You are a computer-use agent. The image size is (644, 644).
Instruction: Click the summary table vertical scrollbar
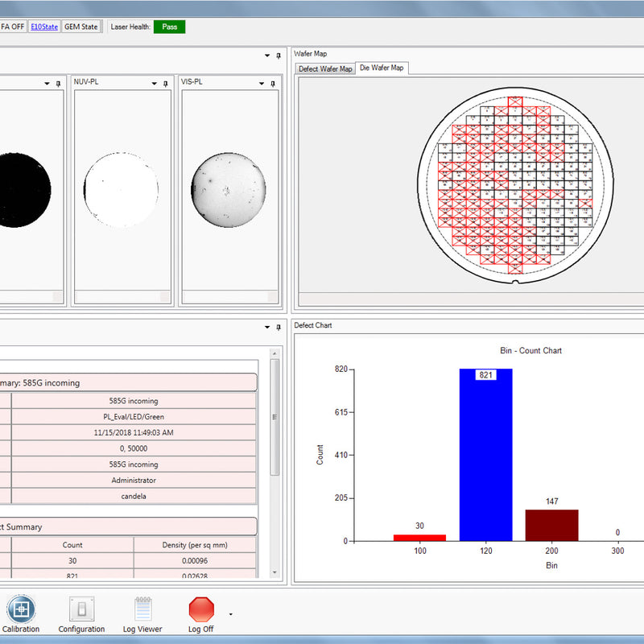pos(275,419)
